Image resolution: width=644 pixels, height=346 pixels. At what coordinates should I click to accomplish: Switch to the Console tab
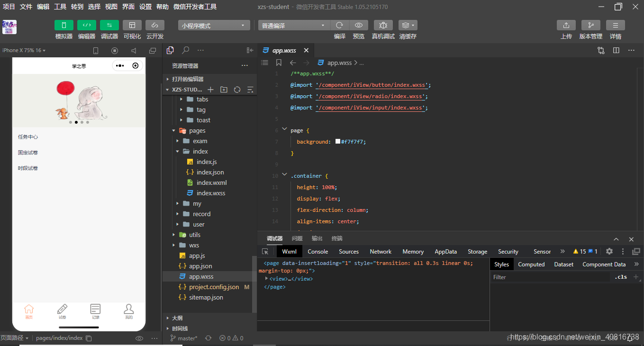point(318,252)
